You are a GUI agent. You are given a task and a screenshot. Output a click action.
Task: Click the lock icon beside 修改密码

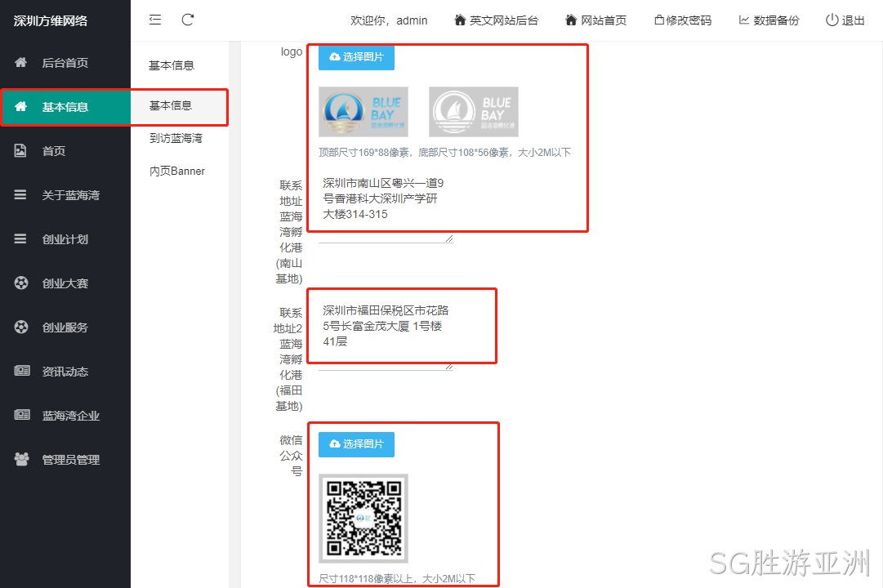pyautogui.click(x=659, y=20)
